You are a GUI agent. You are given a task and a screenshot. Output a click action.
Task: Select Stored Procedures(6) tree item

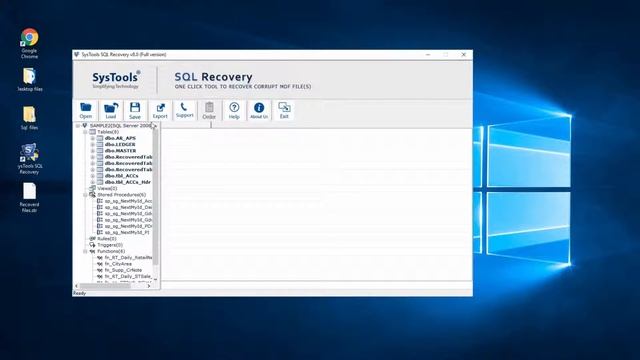pyautogui.click(x=121, y=195)
